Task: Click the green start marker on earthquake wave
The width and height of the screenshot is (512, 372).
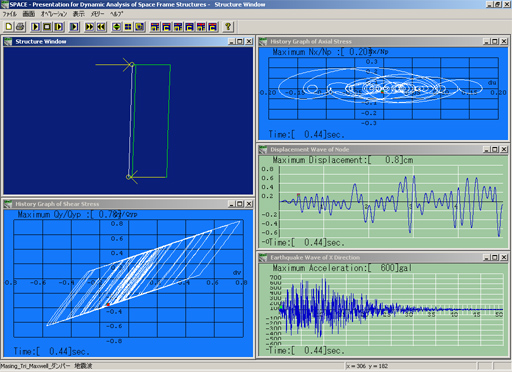Action: (x=281, y=307)
